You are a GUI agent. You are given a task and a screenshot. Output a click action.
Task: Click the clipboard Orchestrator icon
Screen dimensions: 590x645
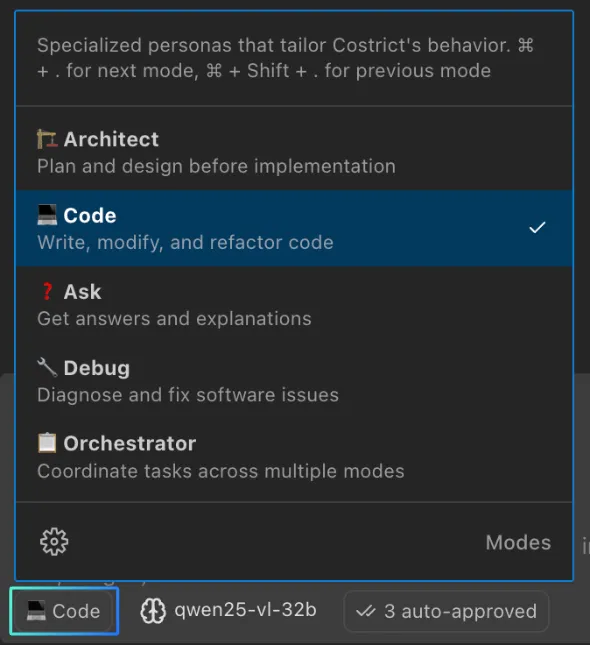tap(47, 443)
